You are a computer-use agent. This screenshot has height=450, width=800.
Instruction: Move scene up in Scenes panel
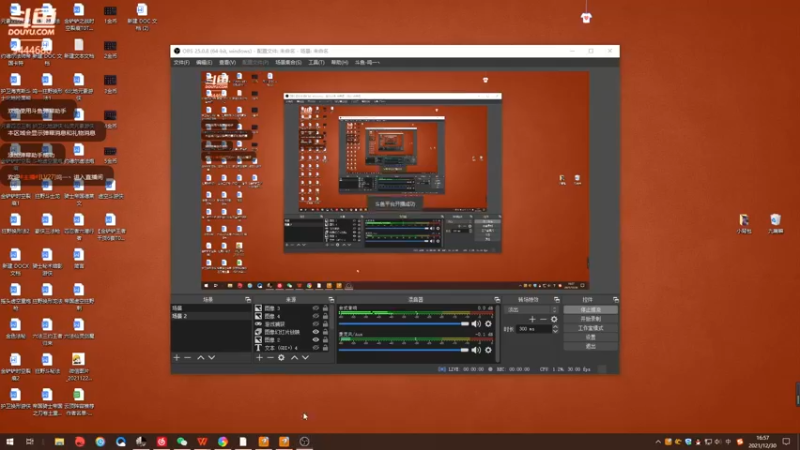pyautogui.click(x=201, y=358)
